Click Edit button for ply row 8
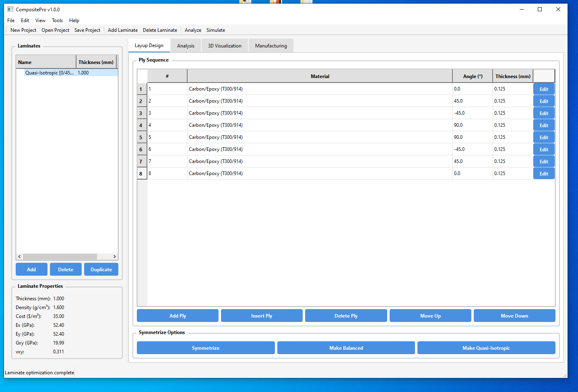 pyautogui.click(x=544, y=173)
